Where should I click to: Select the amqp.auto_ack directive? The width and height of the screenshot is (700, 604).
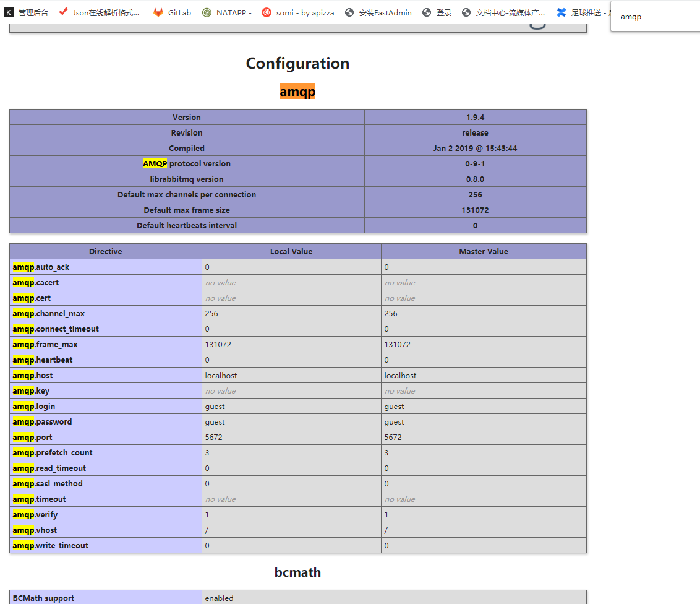click(x=41, y=267)
